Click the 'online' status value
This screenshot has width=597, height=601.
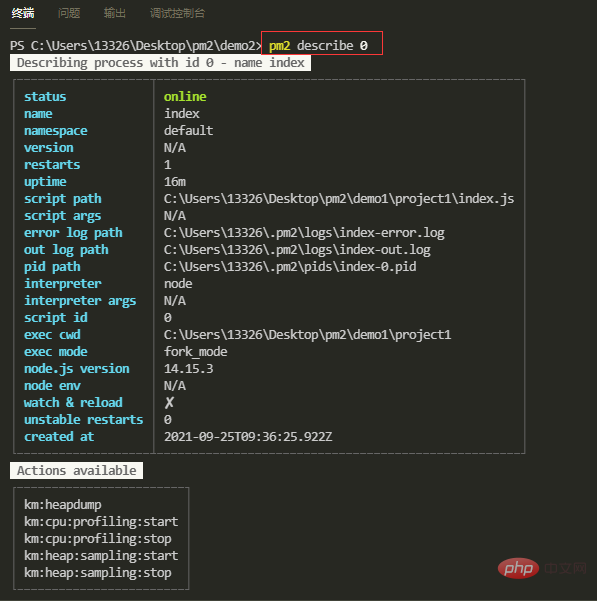tap(185, 97)
